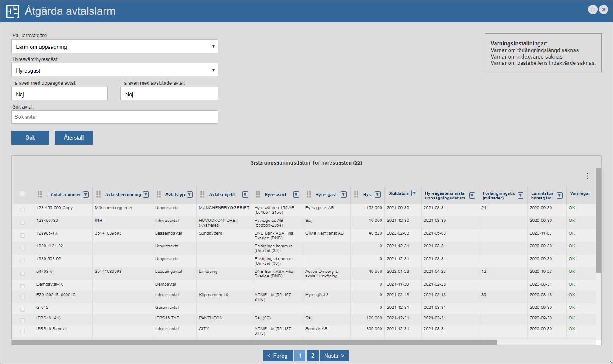Click the Slutdatum column filter icon

(x=414, y=193)
